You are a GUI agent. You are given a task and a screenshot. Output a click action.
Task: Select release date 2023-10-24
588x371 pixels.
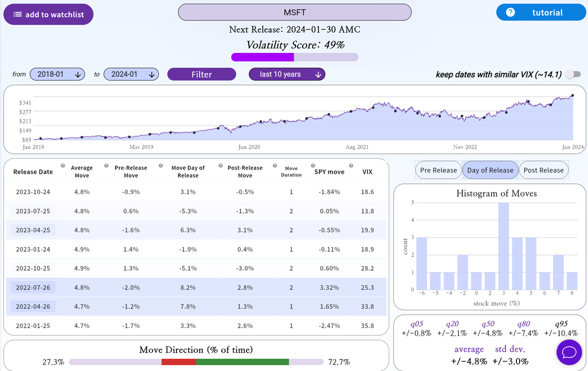33,192
